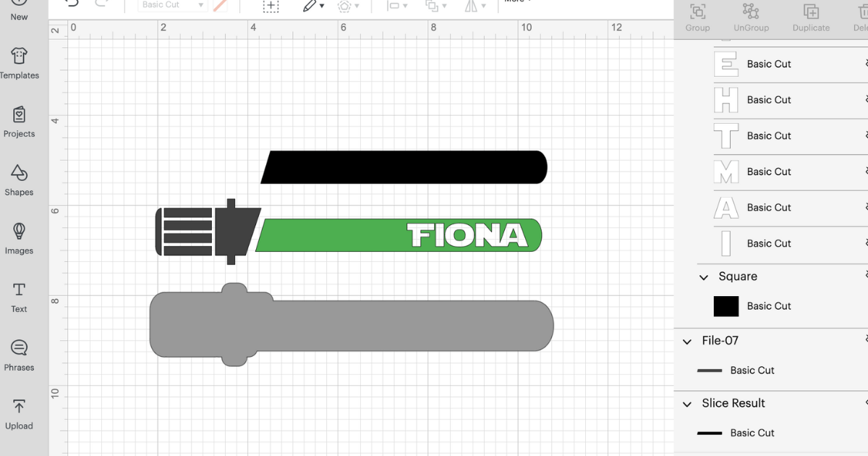
Task: Open the Phrases panel
Action: click(x=20, y=356)
